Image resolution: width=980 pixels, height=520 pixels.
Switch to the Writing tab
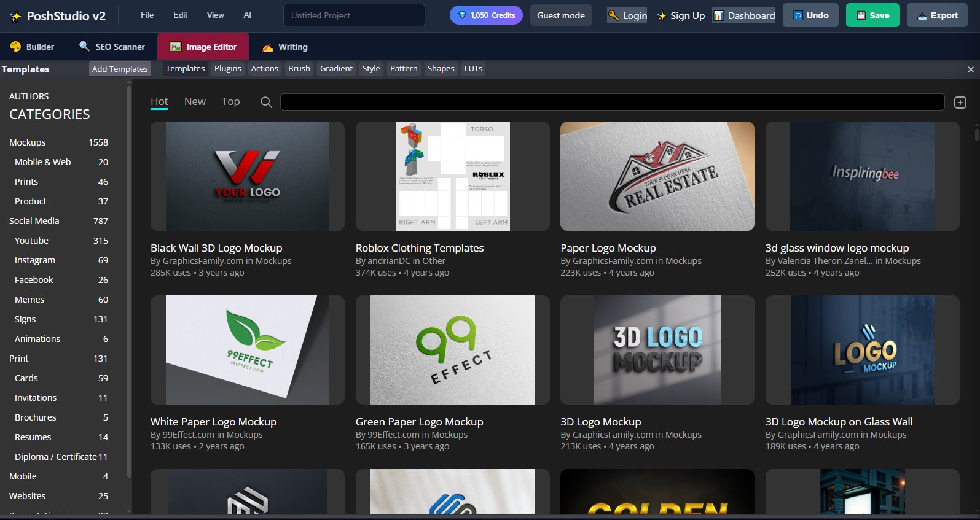click(285, 47)
